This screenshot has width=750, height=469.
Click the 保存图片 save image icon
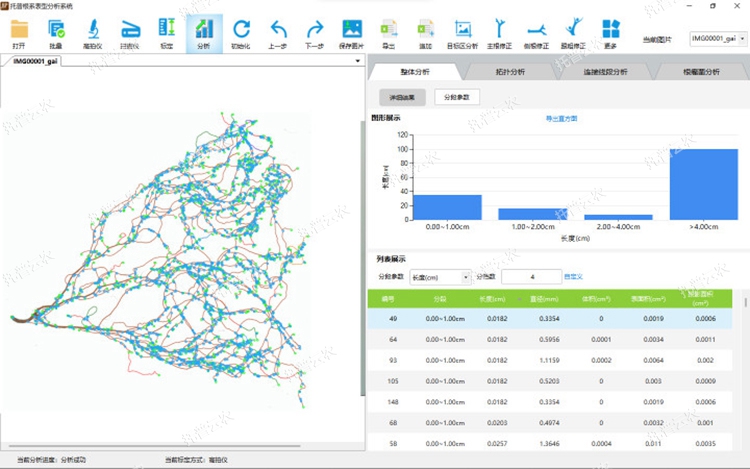(x=352, y=31)
